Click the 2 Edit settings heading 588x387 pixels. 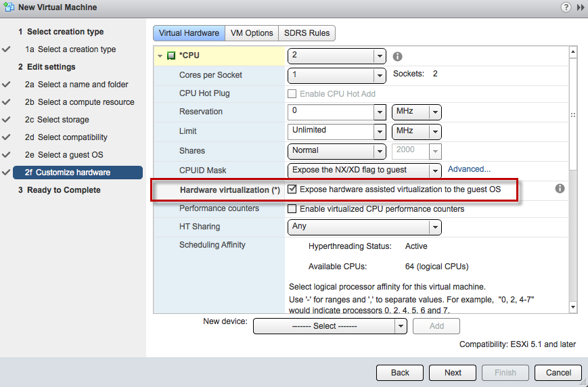(x=47, y=67)
